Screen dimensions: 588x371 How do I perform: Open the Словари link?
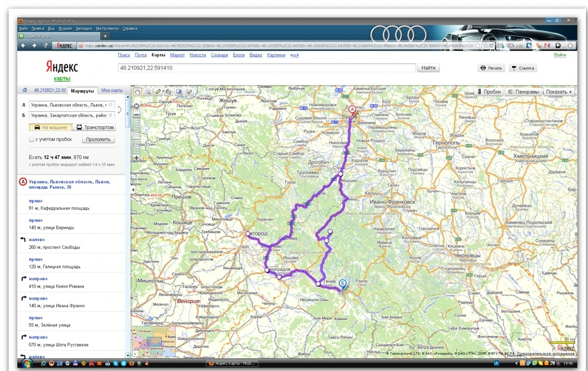[x=219, y=55]
